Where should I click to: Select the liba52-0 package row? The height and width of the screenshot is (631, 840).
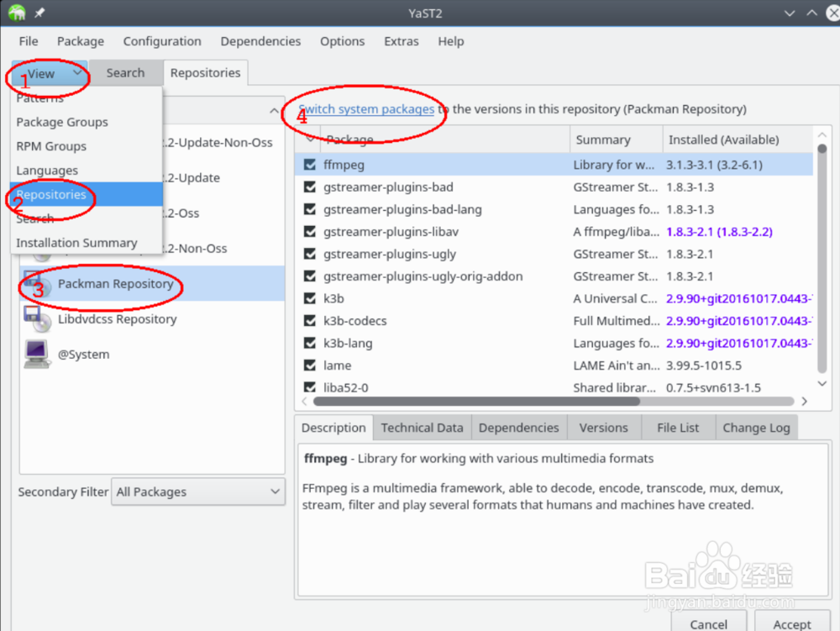pyautogui.click(x=554, y=387)
